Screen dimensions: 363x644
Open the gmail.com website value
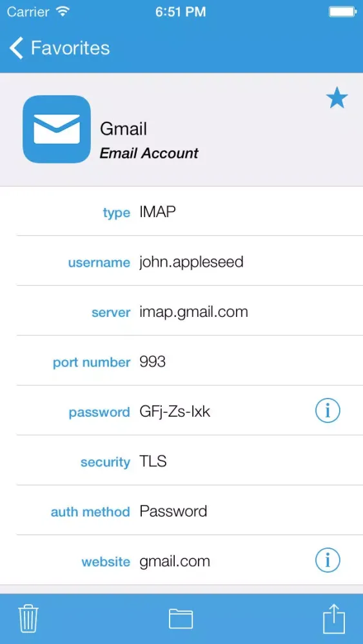[175, 562]
